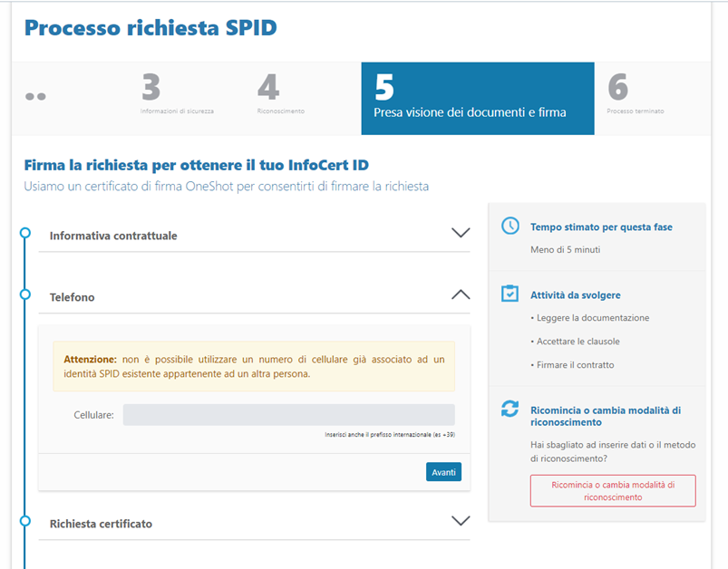The image size is (728, 569).
Task: Click the Processo richiesta SPID title
Action: tap(150, 27)
